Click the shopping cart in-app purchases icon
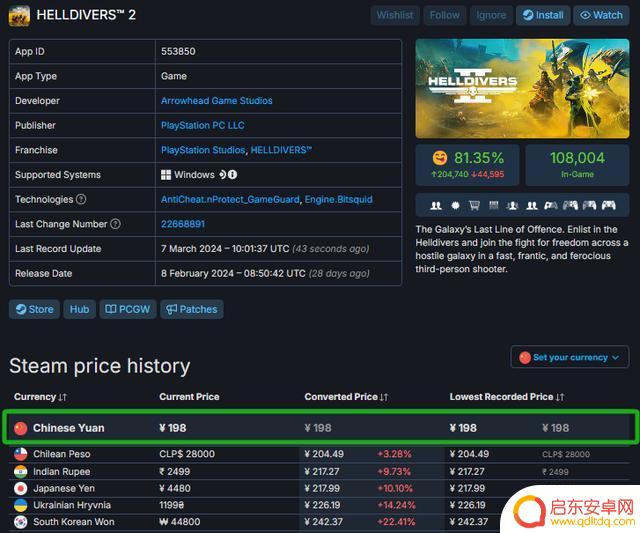 tap(474, 205)
